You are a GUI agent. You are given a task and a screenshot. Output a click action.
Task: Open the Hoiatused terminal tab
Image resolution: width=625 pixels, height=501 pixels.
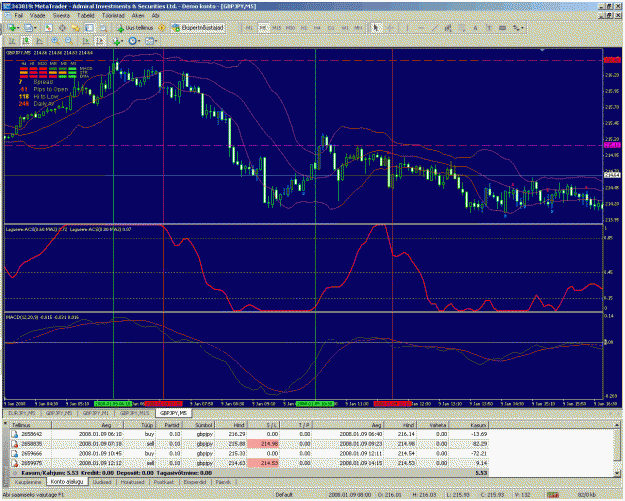132,482
